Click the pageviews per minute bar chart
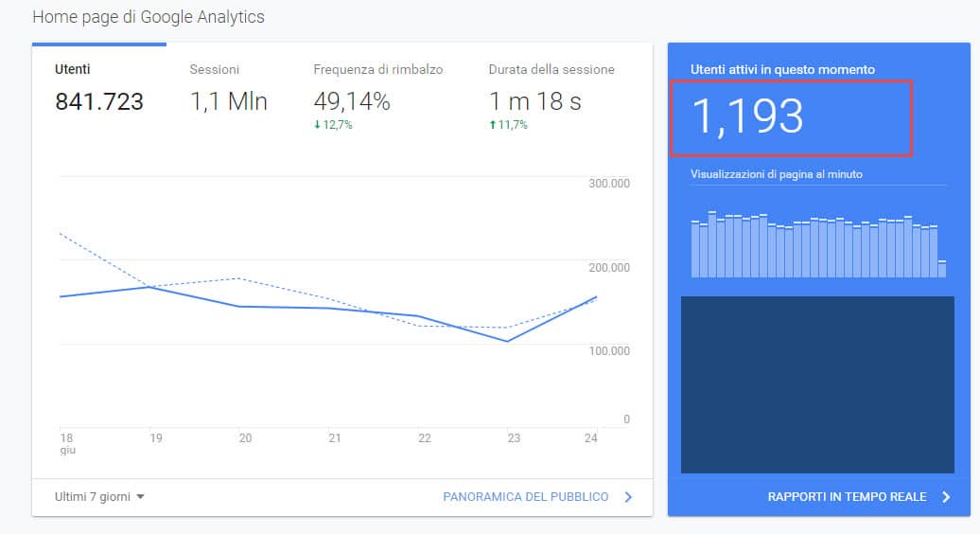The image size is (980, 534). point(818,244)
